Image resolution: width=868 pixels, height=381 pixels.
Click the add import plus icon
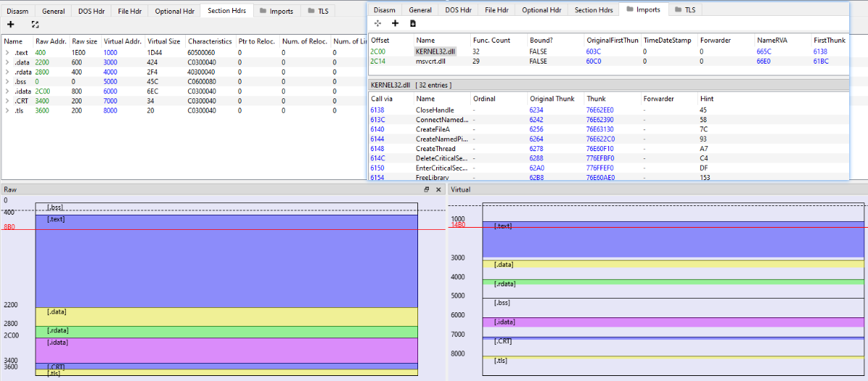tap(395, 24)
